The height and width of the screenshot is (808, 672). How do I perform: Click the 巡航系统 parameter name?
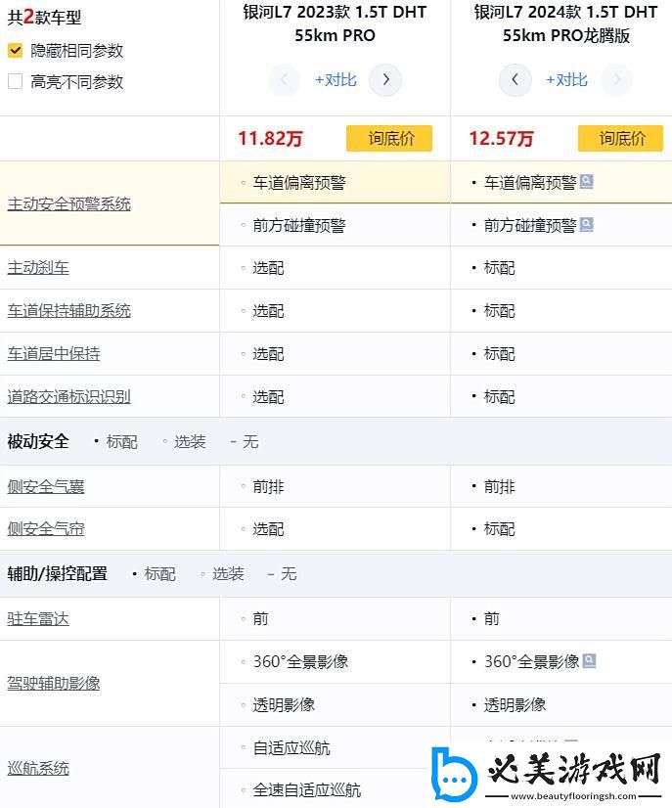point(38,768)
